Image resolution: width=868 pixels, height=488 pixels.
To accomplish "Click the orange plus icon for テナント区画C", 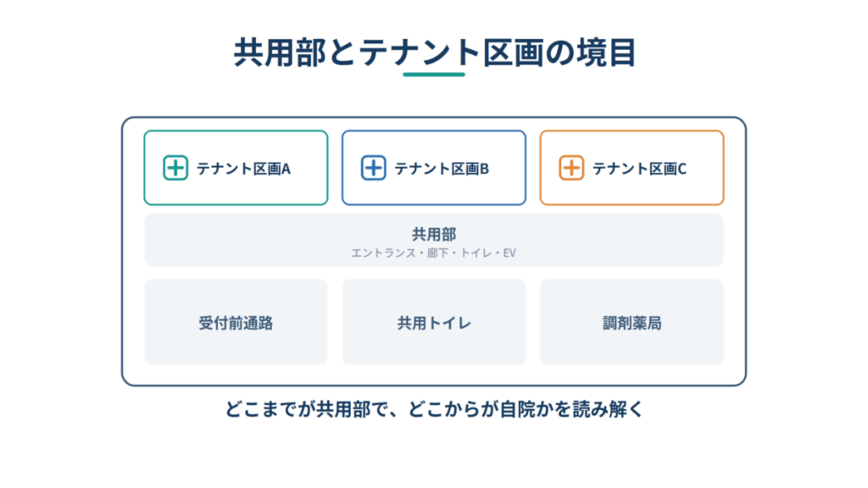I will coord(571,168).
